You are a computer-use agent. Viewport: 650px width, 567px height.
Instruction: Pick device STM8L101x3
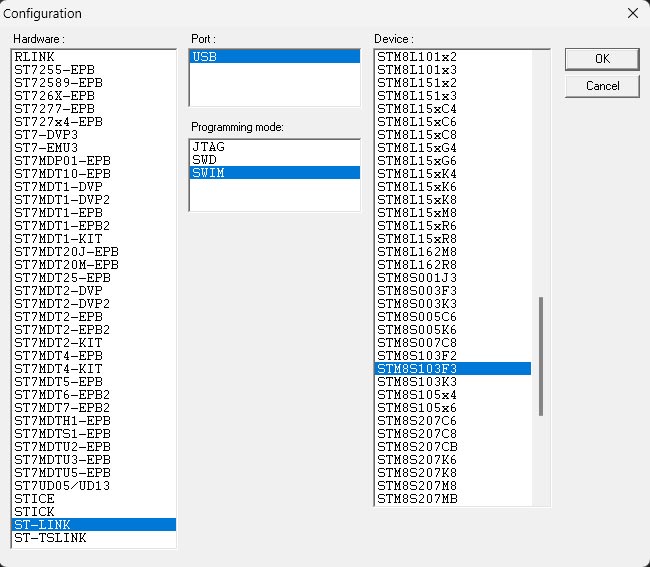(x=453, y=70)
